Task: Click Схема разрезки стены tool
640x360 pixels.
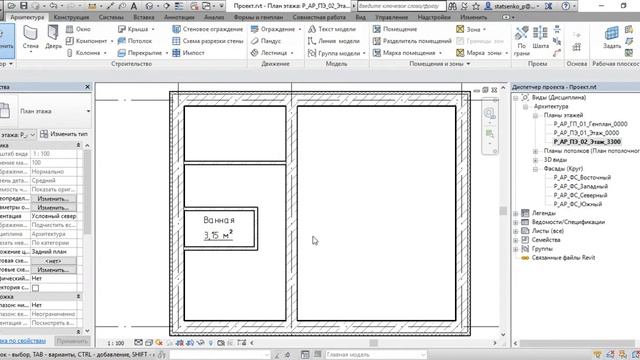Action: click(208, 41)
